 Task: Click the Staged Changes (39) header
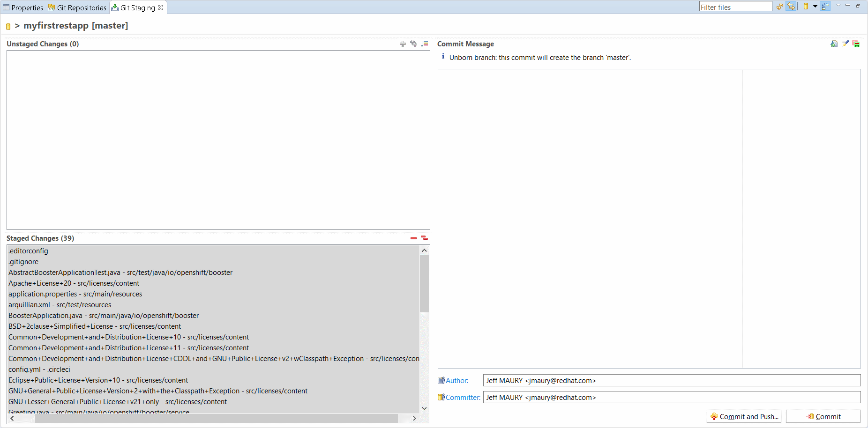[x=40, y=238]
